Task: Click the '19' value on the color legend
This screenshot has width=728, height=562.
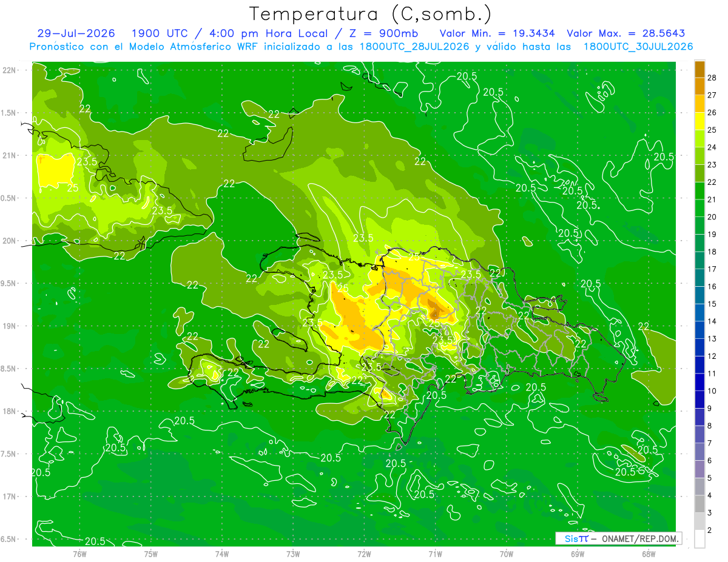Action: point(712,235)
